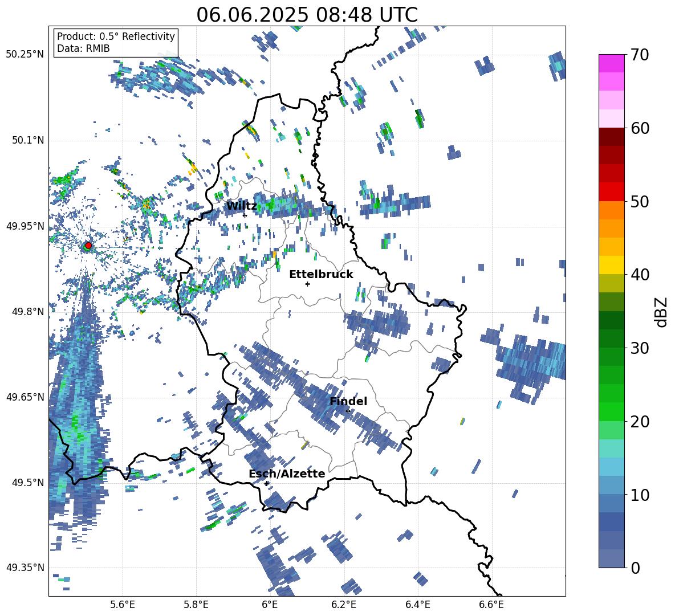The image size is (675, 616).
Task: Click the 49.35°N latitude tick label
Action: click(x=25, y=568)
